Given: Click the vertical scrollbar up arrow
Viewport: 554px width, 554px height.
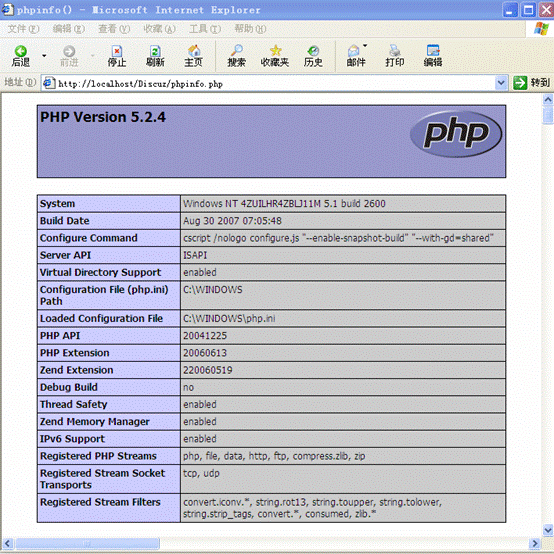Looking at the screenshot, I should (548, 100).
